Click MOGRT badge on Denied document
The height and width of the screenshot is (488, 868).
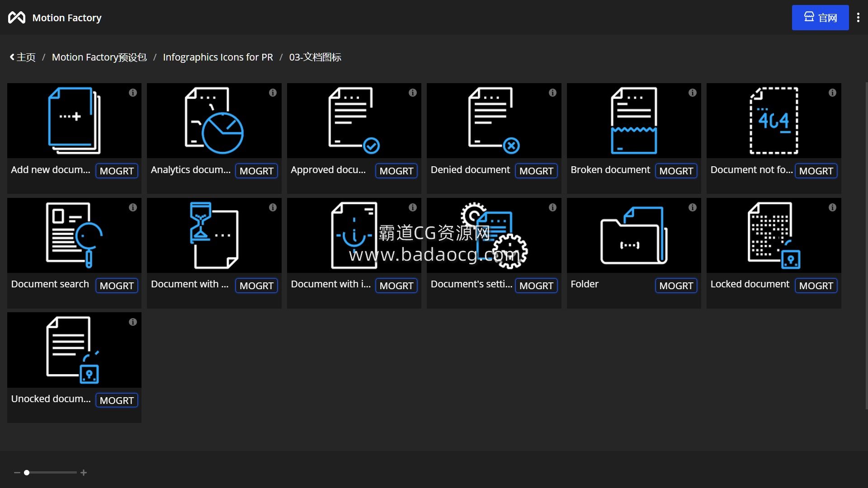(x=536, y=171)
